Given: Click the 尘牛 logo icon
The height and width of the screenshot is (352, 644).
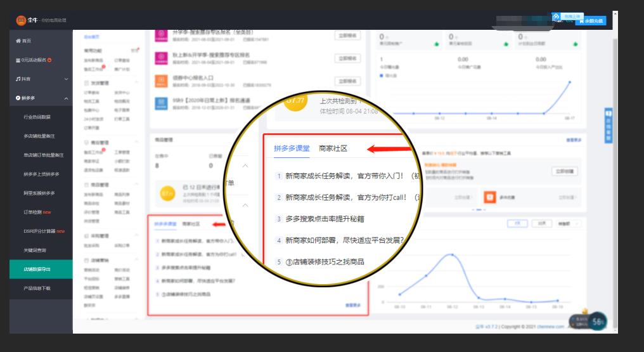Looking at the screenshot, I should 21,20.
